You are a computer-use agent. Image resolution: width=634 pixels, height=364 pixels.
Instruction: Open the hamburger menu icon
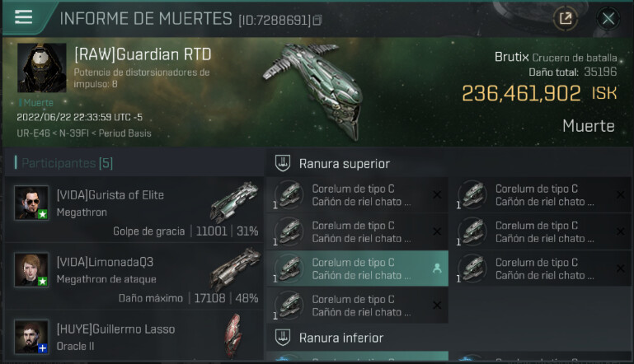pyautogui.click(x=23, y=17)
